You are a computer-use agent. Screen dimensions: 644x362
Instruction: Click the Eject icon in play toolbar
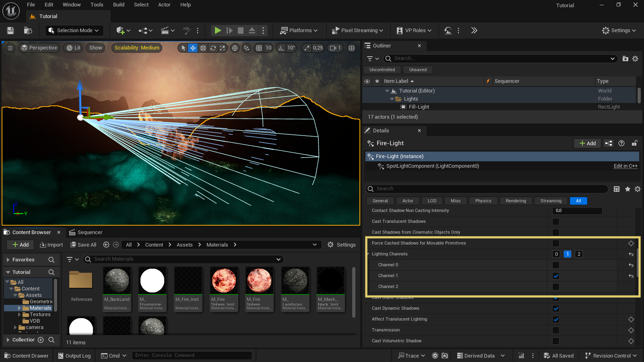252,31
